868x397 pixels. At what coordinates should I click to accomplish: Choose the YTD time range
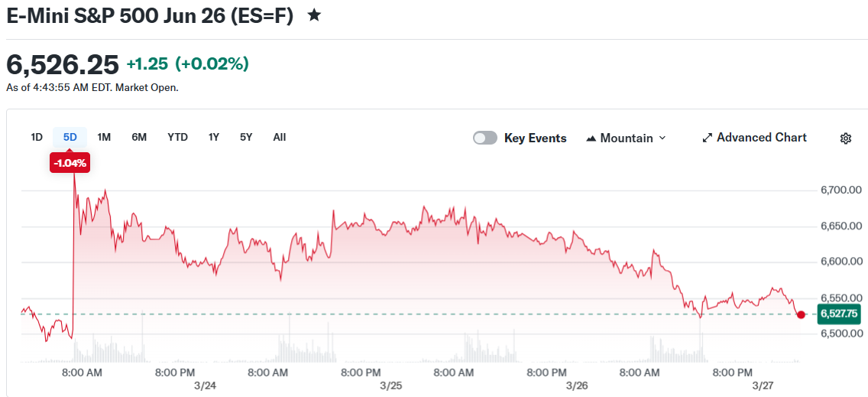tap(177, 138)
